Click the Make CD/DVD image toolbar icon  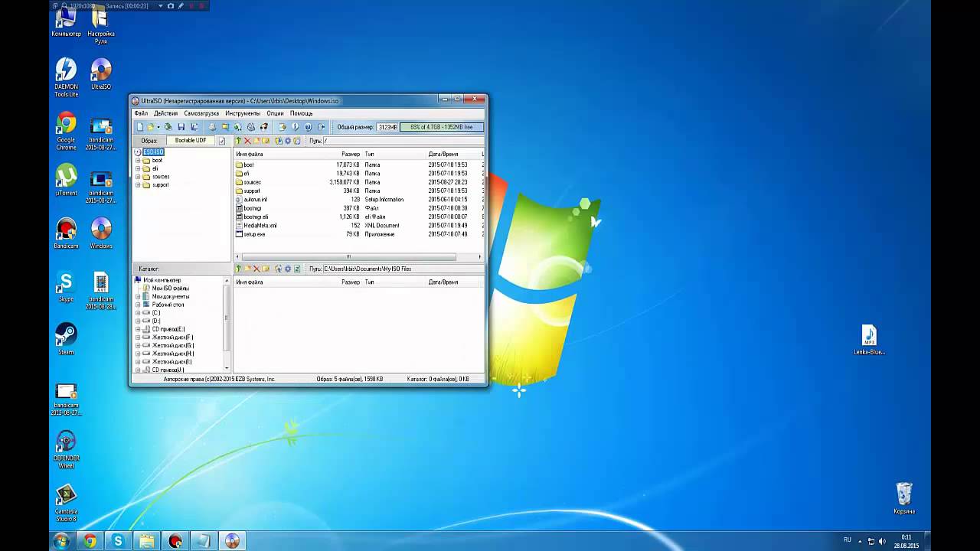pos(212,127)
